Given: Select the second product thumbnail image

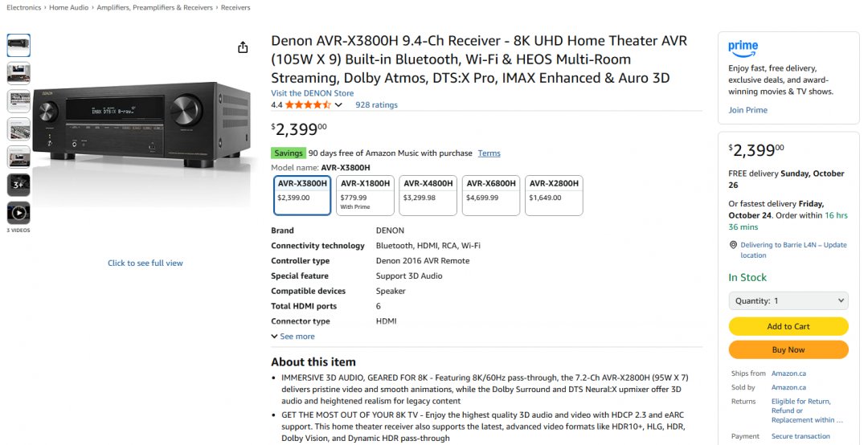Looking at the screenshot, I should (x=18, y=73).
